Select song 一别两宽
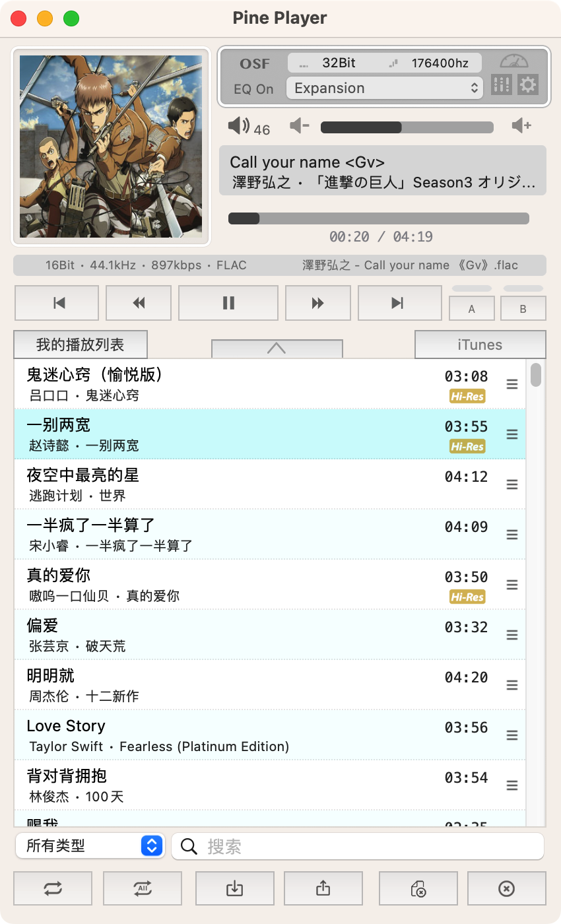The height and width of the screenshot is (924, 561). click(270, 434)
